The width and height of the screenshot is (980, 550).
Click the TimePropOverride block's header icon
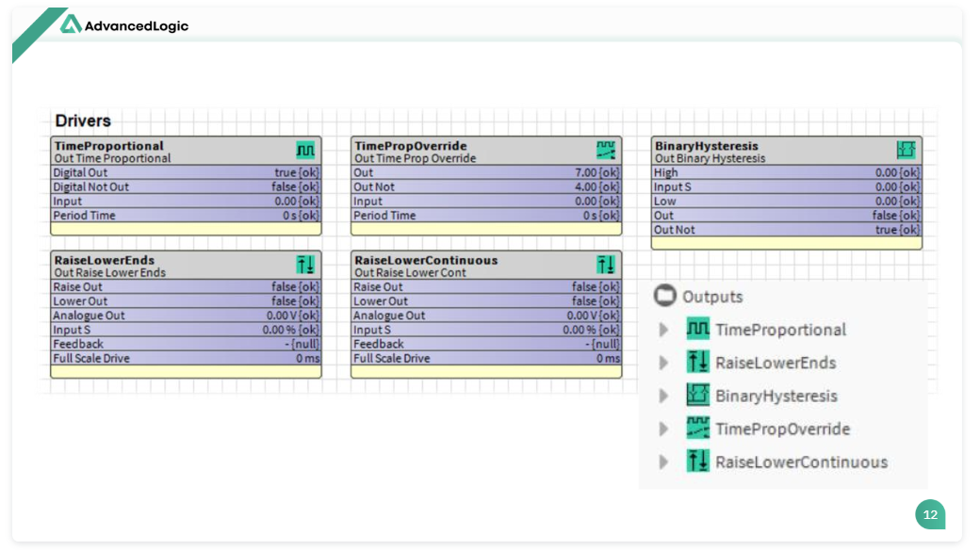[606, 151]
